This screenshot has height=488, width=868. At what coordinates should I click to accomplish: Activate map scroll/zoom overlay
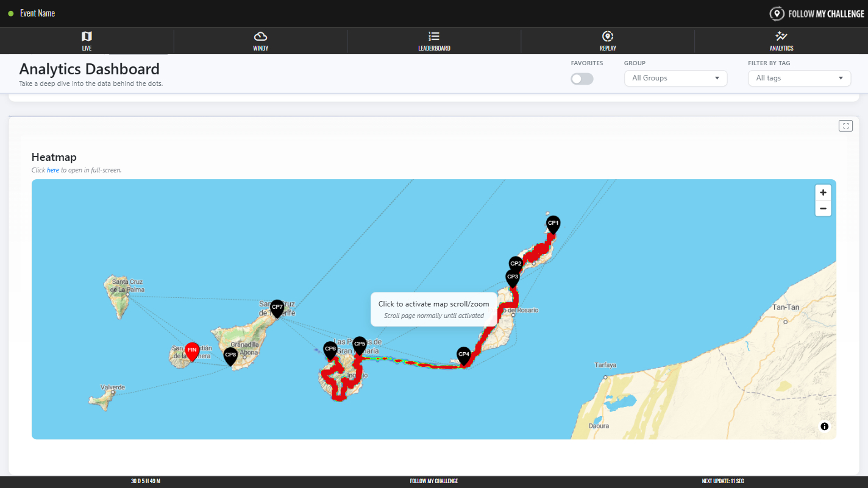click(433, 309)
